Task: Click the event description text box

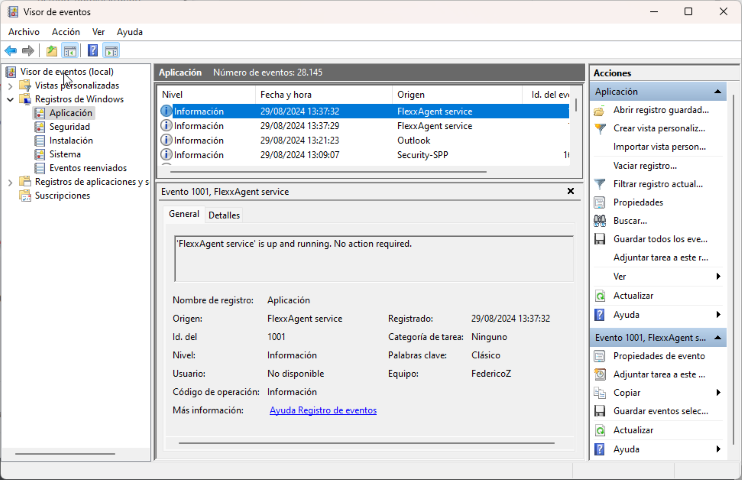Action: [x=374, y=259]
